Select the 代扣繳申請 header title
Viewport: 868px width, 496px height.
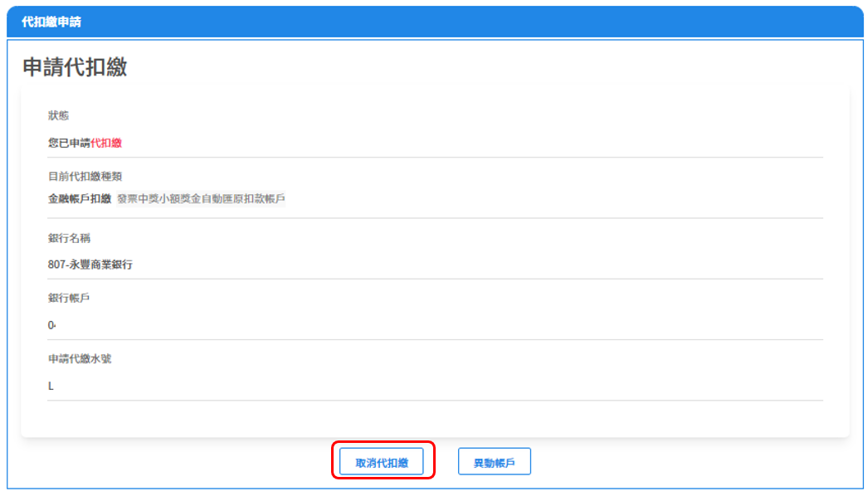[51, 22]
